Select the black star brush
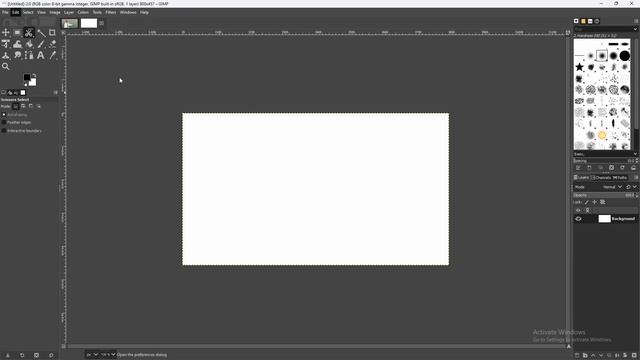 [579, 67]
